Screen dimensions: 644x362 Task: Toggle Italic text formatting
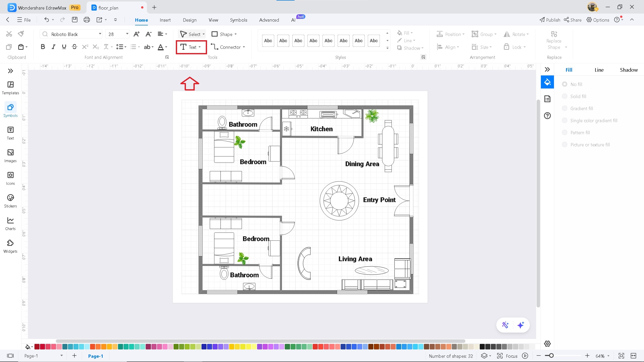click(x=53, y=47)
